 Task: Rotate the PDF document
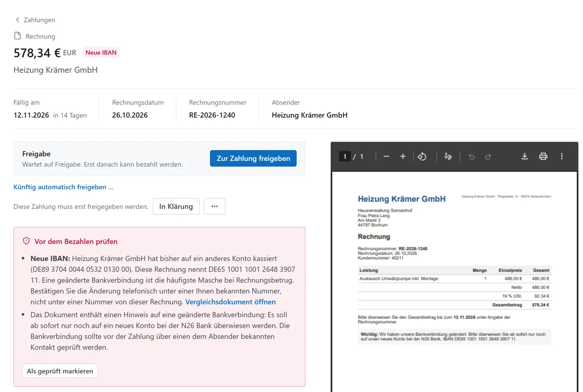pyautogui.click(x=422, y=156)
